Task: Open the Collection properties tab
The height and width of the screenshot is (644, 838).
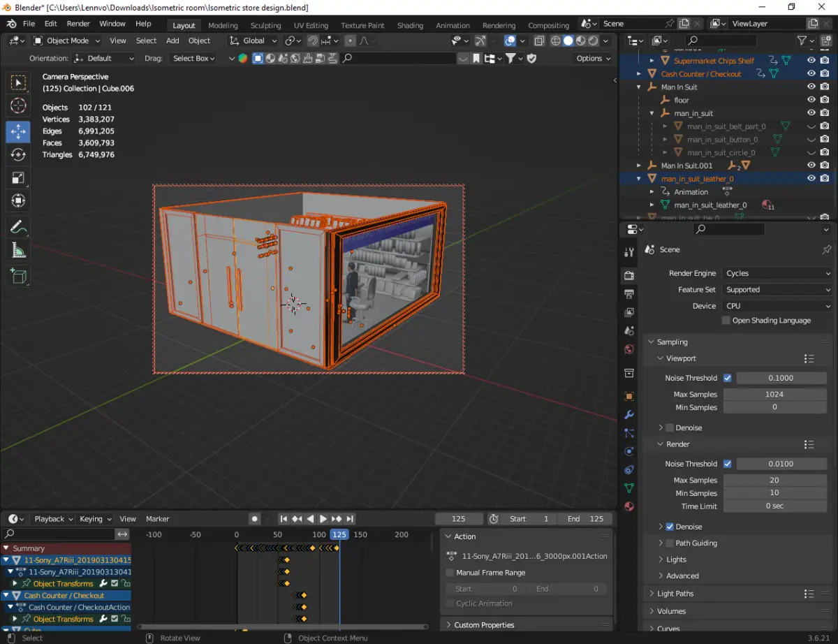Action: point(629,373)
